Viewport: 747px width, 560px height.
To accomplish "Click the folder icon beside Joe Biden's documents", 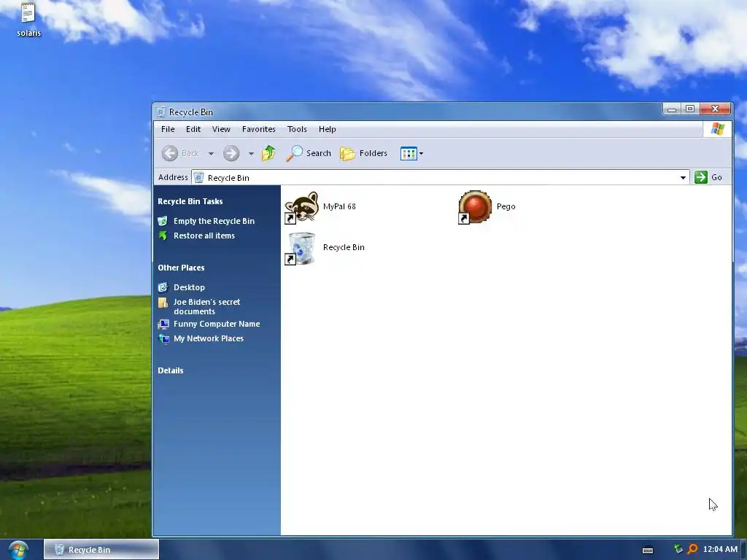I will (x=163, y=303).
